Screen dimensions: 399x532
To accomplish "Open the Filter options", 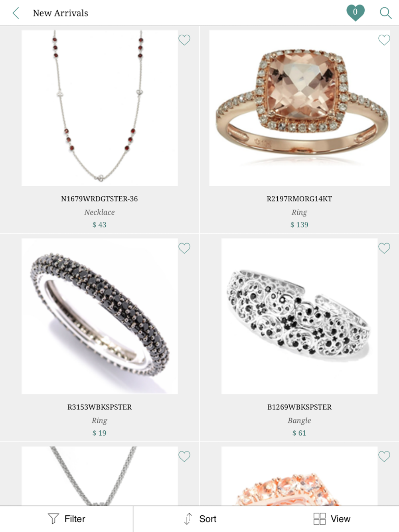I will pos(66,519).
